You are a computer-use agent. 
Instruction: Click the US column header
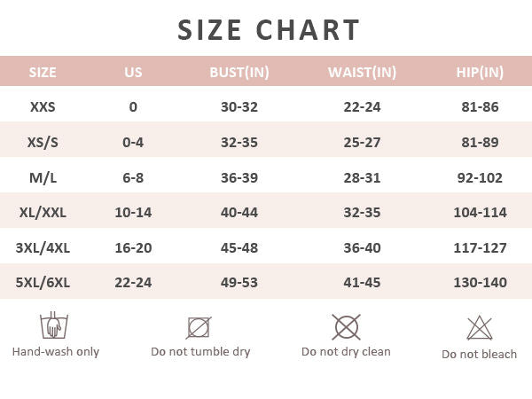[133, 73]
